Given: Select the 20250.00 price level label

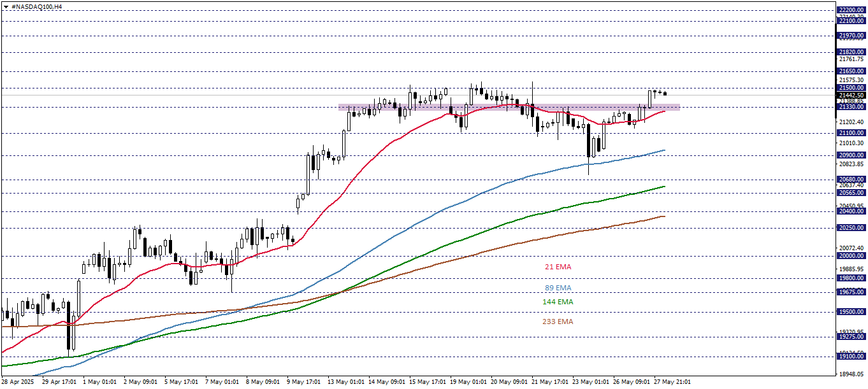Looking at the screenshot, I should (851, 228).
